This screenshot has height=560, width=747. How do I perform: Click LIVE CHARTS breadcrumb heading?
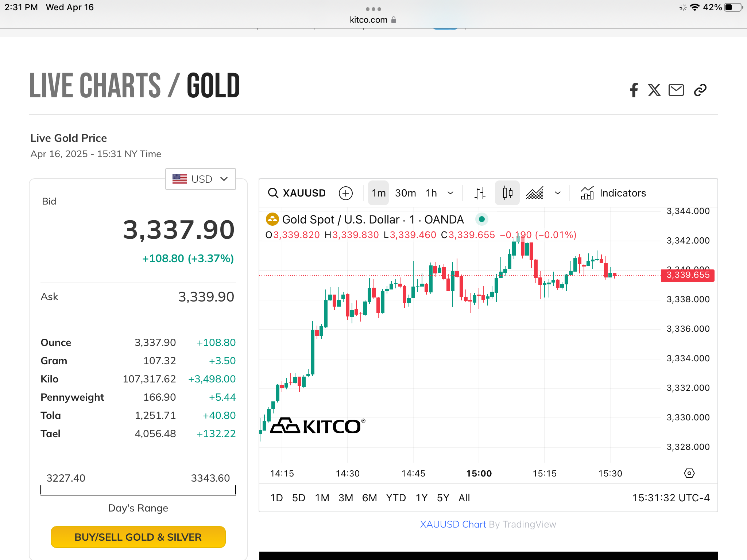[95, 86]
